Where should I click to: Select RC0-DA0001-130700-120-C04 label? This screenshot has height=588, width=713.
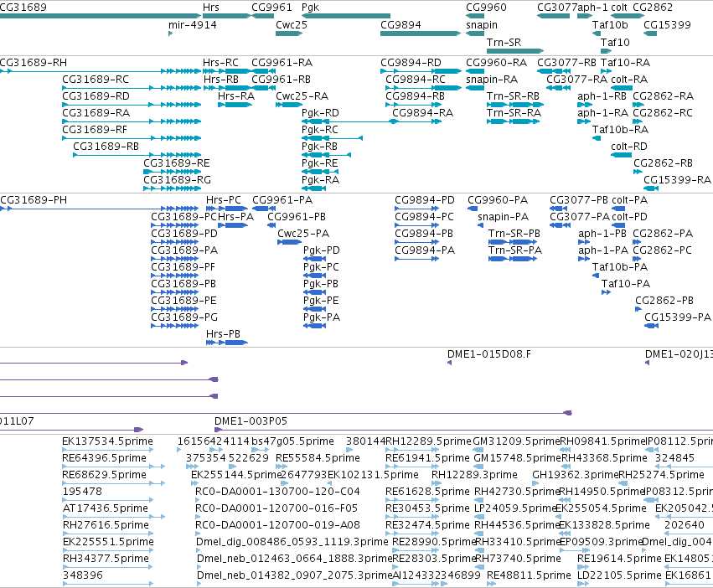click(277, 492)
